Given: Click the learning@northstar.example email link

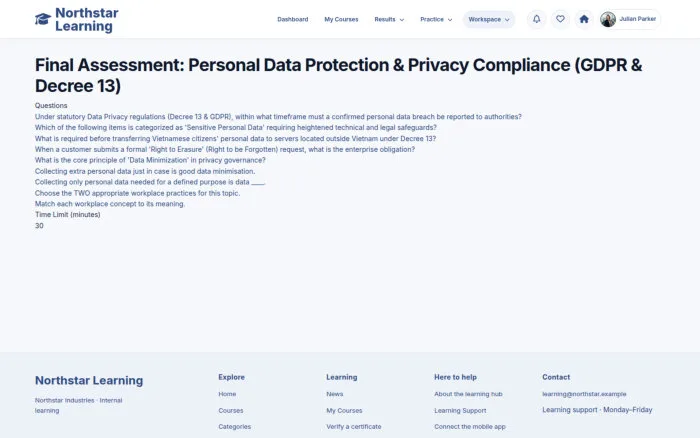Looking at the screenshot, I should click(584, 394).
